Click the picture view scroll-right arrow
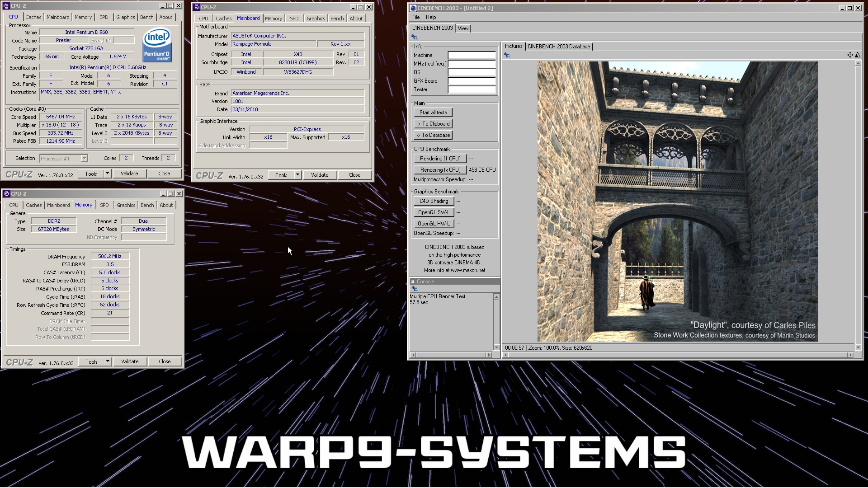Screen dimensions: 868x488 [x=851, y=355]
